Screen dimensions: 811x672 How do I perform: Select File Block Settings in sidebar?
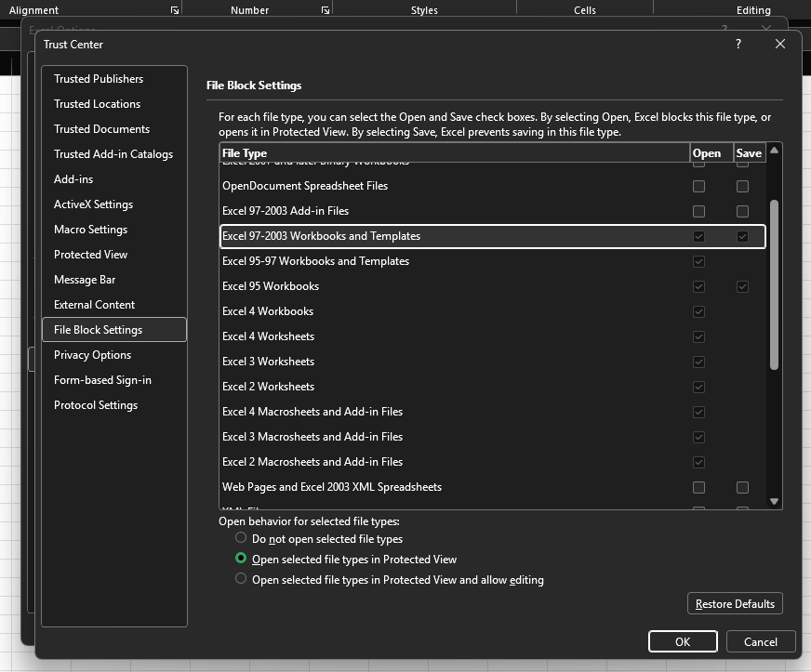point(114,329)
